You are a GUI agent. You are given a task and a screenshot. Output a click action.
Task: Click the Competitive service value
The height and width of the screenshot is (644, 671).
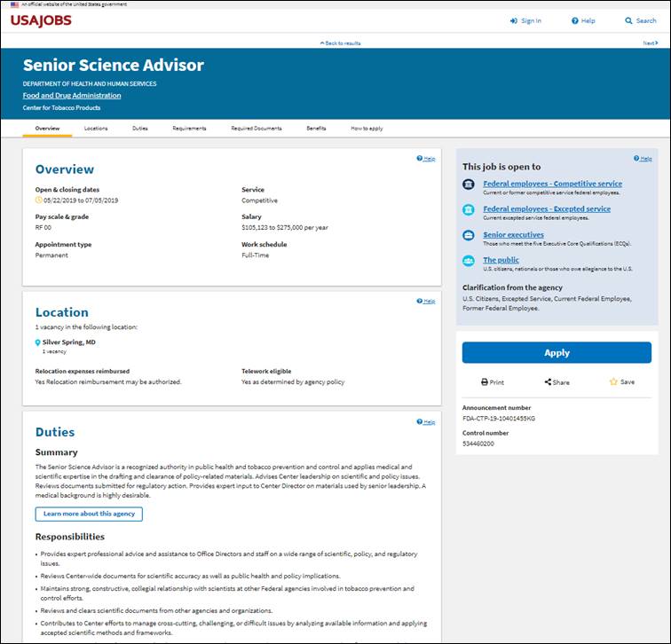pos(259,200)
